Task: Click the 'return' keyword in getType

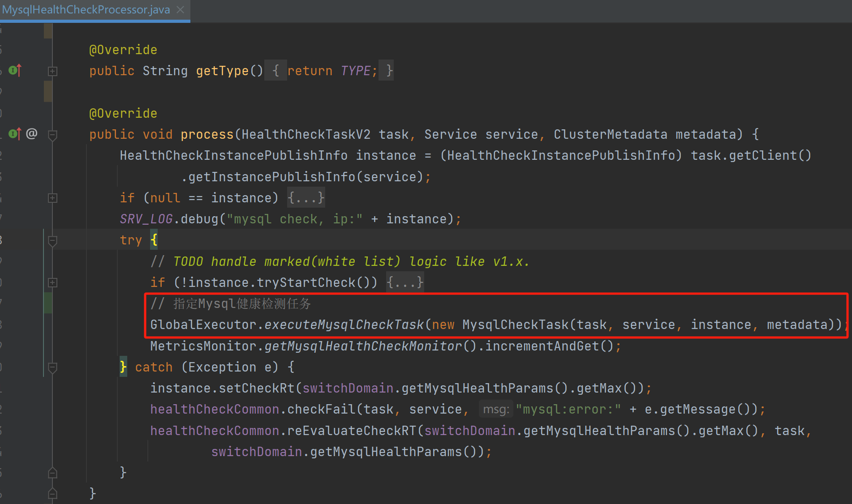Action: click(310, 71)
